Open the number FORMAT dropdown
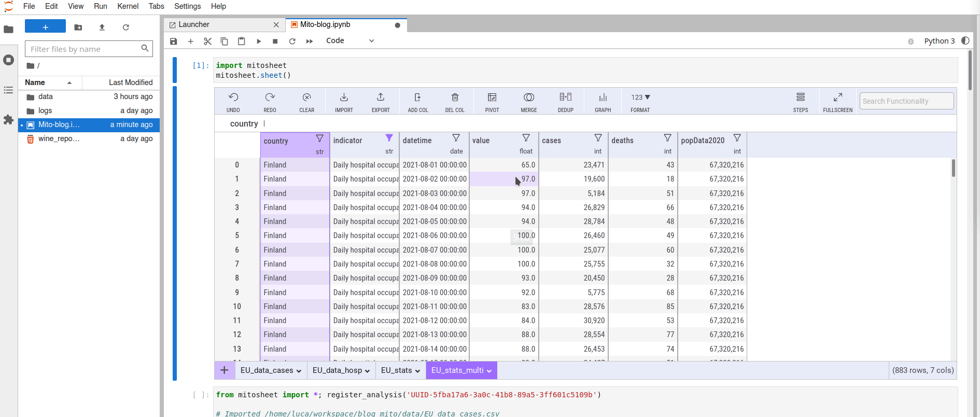The height and width of the screenshot is (417, 980). [640, 102]
